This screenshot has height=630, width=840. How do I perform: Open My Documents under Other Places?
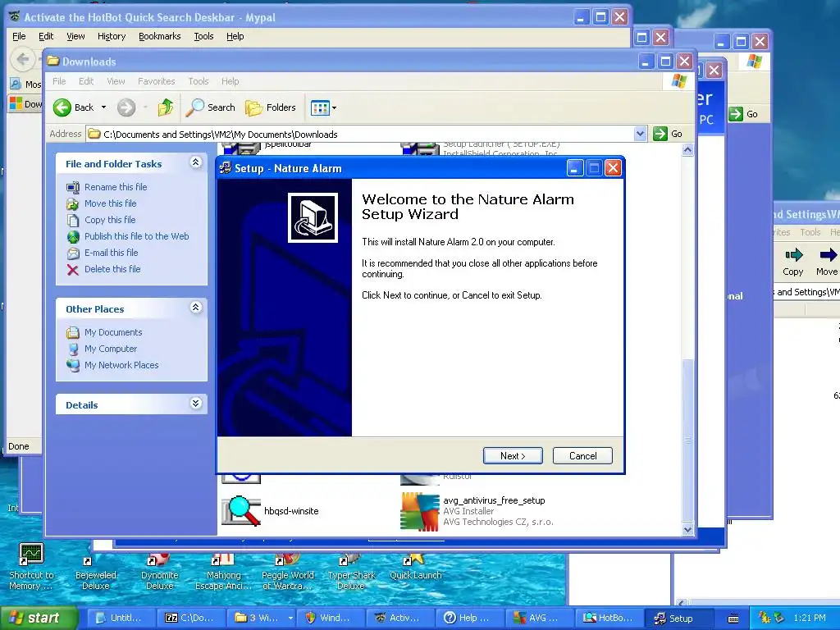click(x=113, y=333)
